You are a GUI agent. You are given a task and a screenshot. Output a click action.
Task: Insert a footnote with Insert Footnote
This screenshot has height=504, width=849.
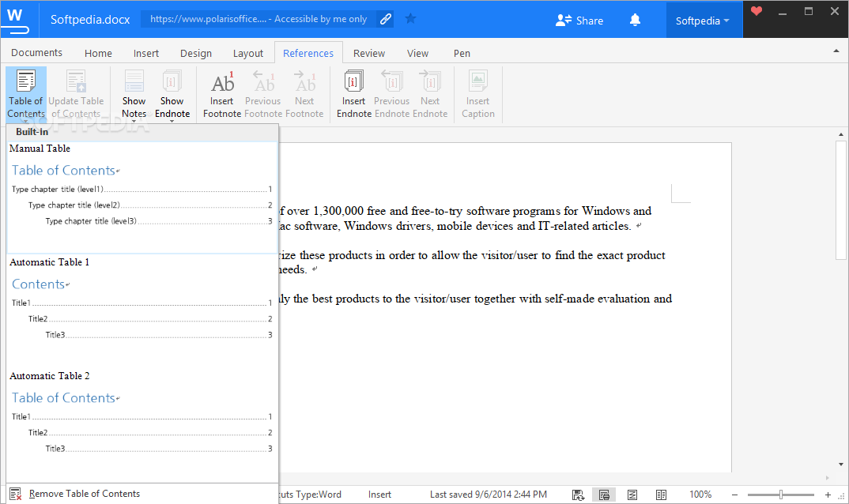[222, 93]
